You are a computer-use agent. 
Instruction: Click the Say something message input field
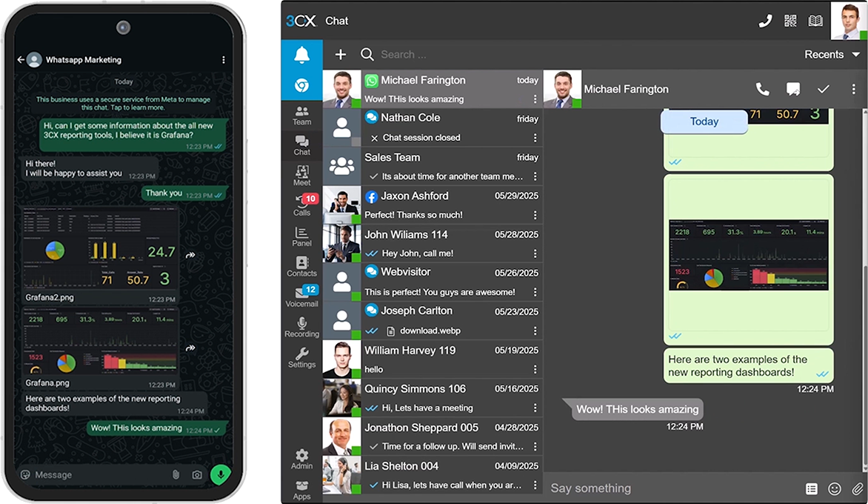point(630,488)
